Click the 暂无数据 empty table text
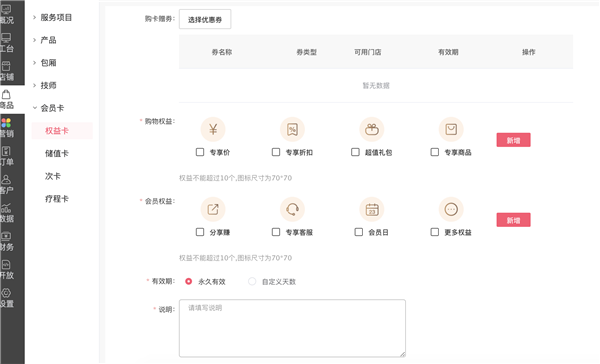The height and width of the screenshot is (364, 600). click(376, 86)
